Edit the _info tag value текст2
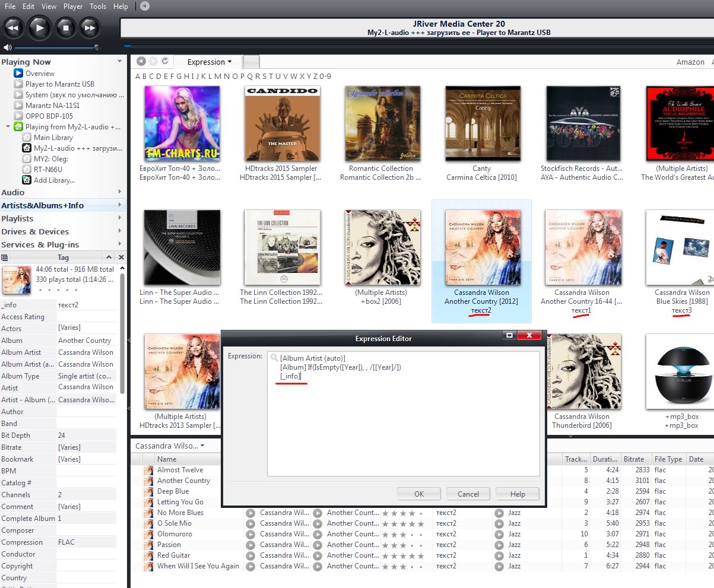The width and height of the screenshot is (714, 588). 87,305
